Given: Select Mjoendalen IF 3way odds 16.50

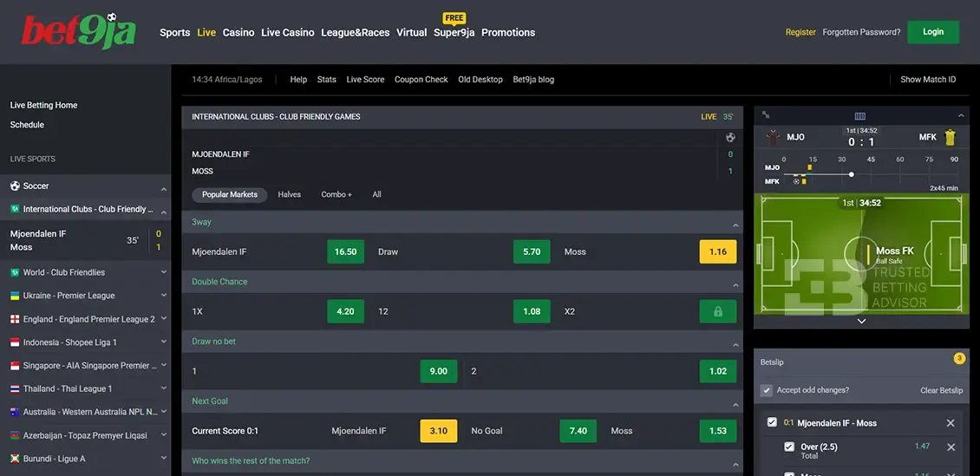Looking at the screenshot, I should pos(346,251).
